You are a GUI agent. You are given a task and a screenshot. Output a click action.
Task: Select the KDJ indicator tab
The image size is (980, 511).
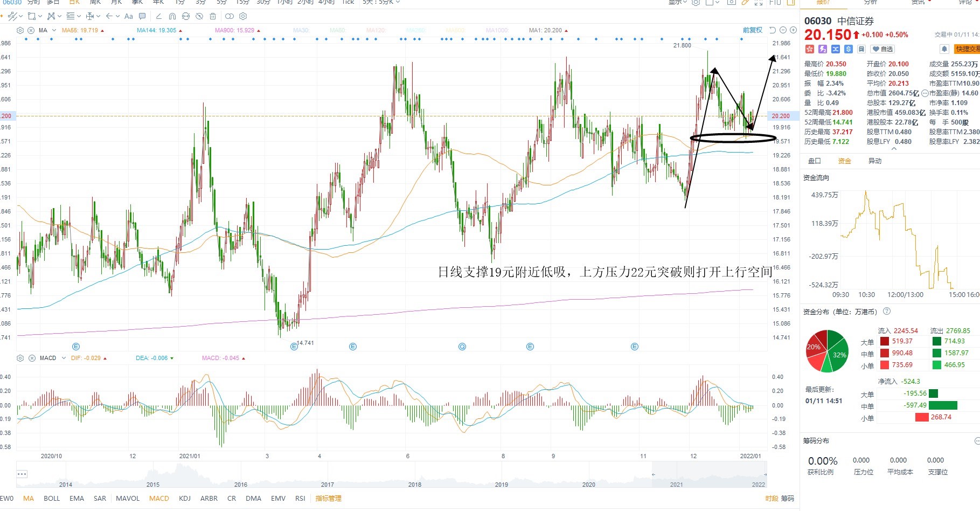tap(185, 498)
